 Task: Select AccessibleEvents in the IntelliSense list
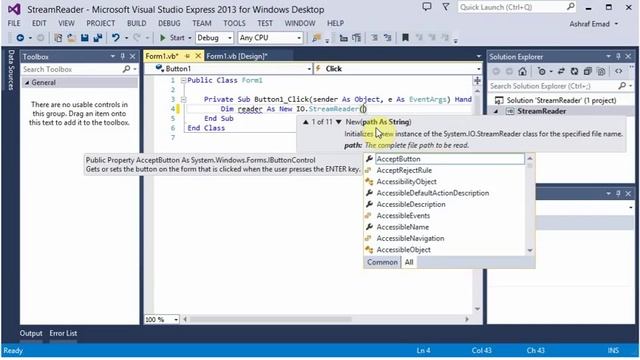click(444, 216)
